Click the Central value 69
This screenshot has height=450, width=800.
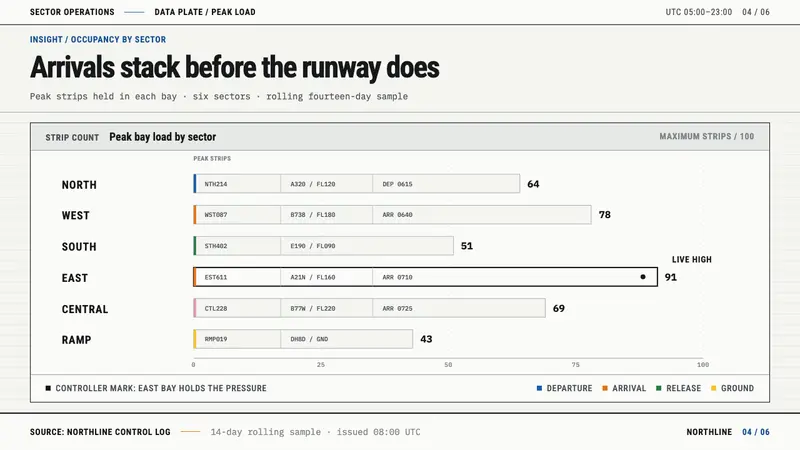click(559, 308)
